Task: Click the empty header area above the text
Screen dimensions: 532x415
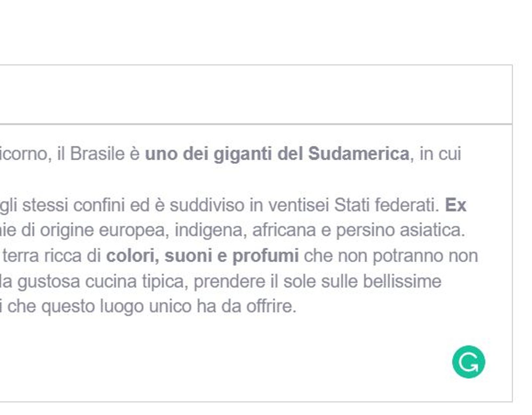Action: tap(256, 95)
